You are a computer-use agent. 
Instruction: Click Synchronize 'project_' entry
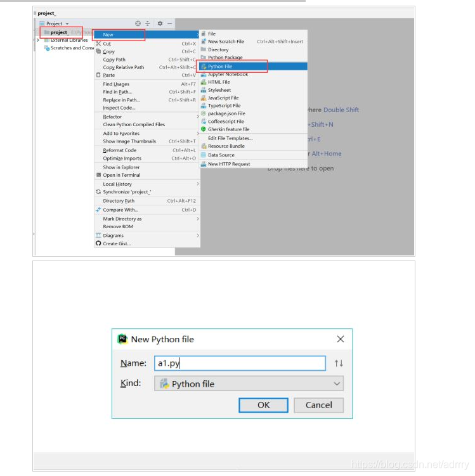[146, 192]
